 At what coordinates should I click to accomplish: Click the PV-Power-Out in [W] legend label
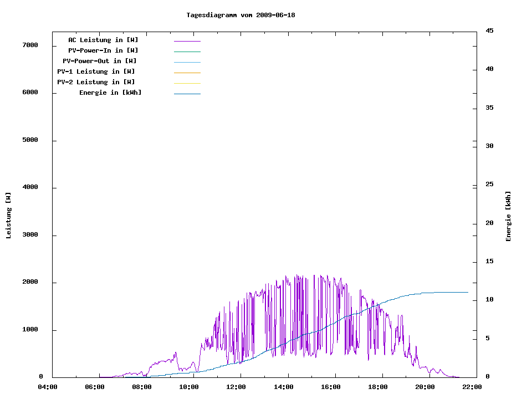[x=100, y=61]
